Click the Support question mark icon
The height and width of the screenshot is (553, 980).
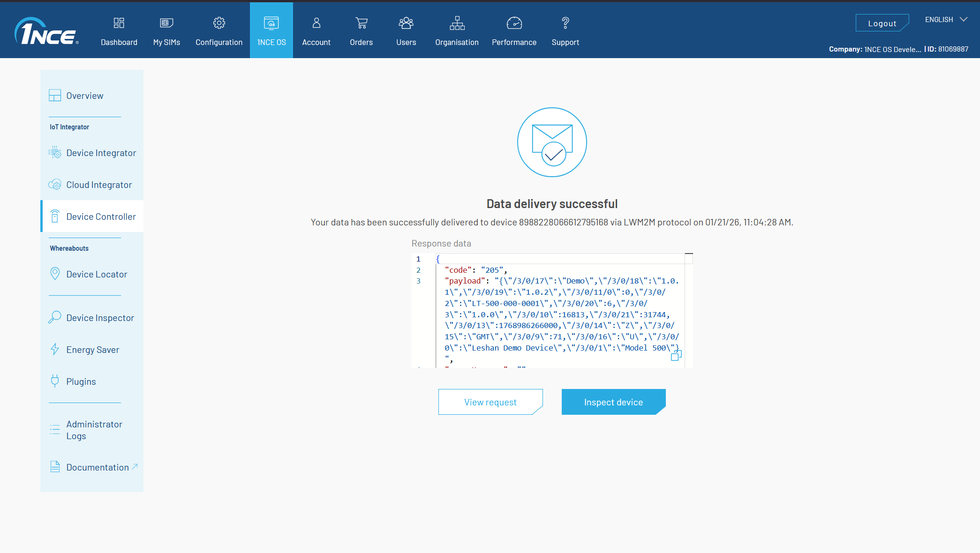(x=565, y=23)
